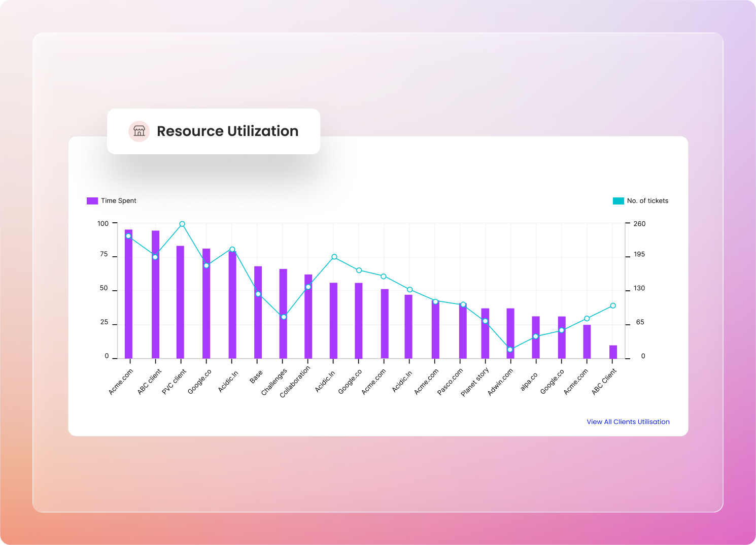Click the Pasco.com time spent bar
756x545 pixels.
click(x=463, y=332)
